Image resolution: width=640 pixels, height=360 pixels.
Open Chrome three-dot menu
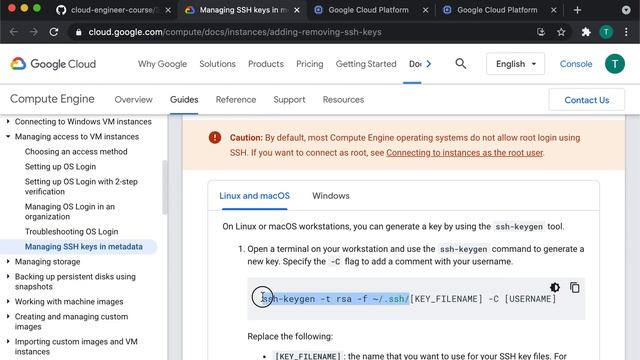[x=626, y=32]
